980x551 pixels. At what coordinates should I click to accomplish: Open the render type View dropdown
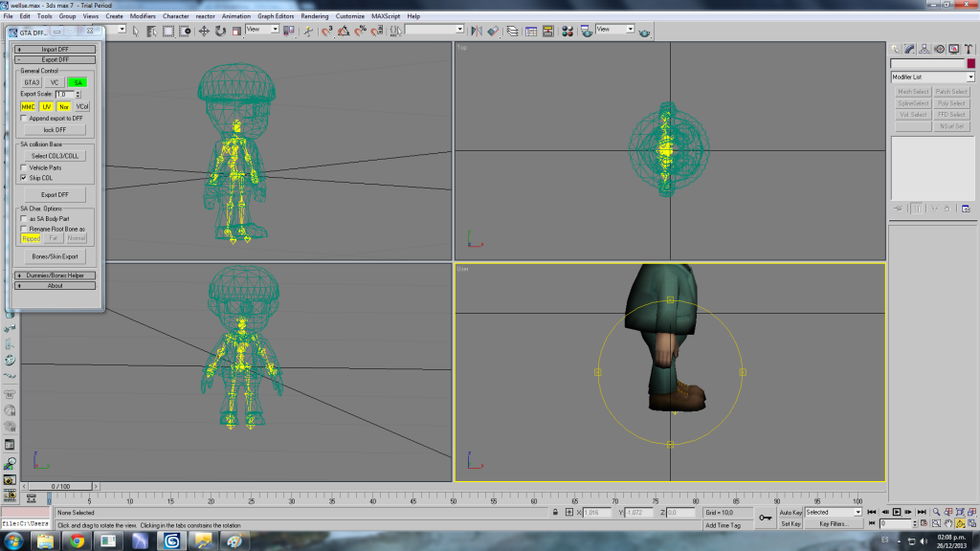(x=615, y=30)
